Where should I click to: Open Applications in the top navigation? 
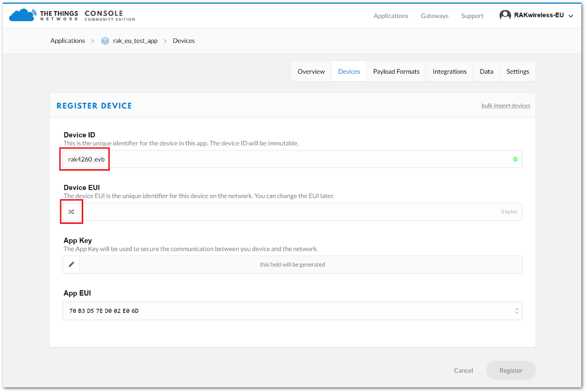(x=390, y=16)
